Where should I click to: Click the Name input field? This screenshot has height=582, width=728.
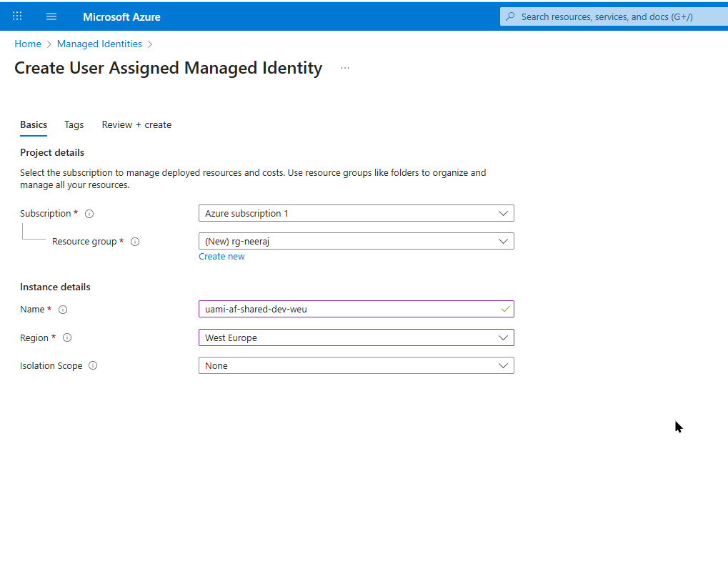coord(350,310)
